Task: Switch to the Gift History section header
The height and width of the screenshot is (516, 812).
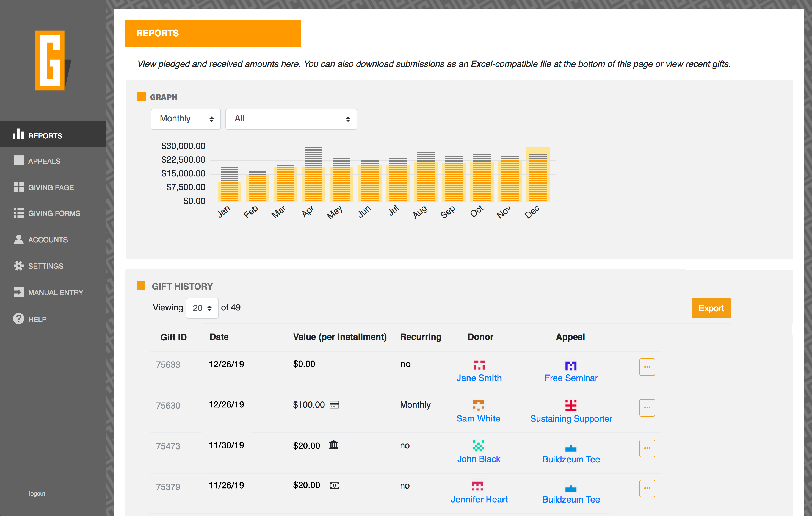Action: click(182, 286)
